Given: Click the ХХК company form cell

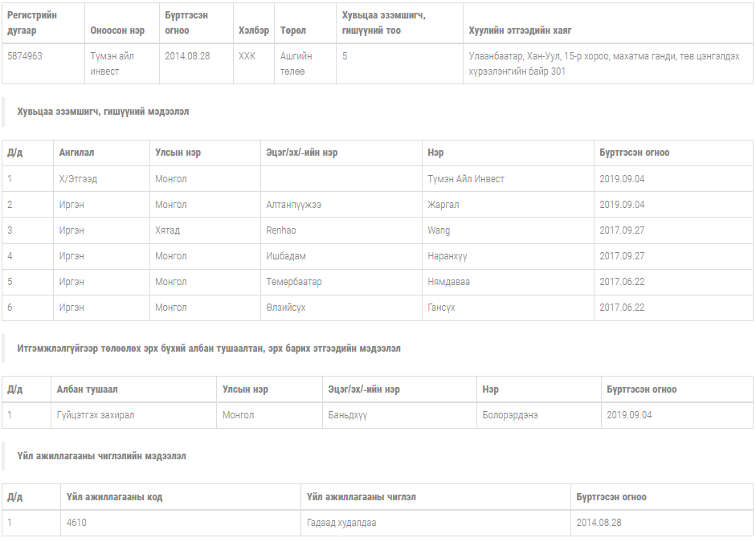Looking at the screenshot, I should pyautogui.click(x=247, y=56).
